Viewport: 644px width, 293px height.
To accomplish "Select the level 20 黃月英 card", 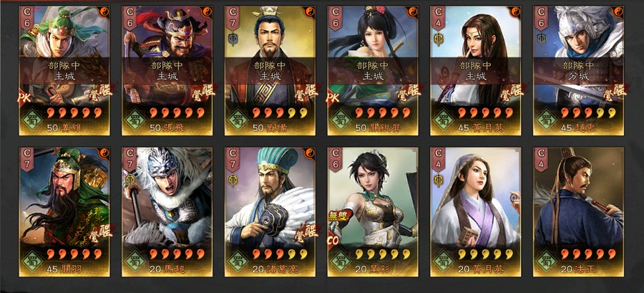I will [x=476, y=211].
